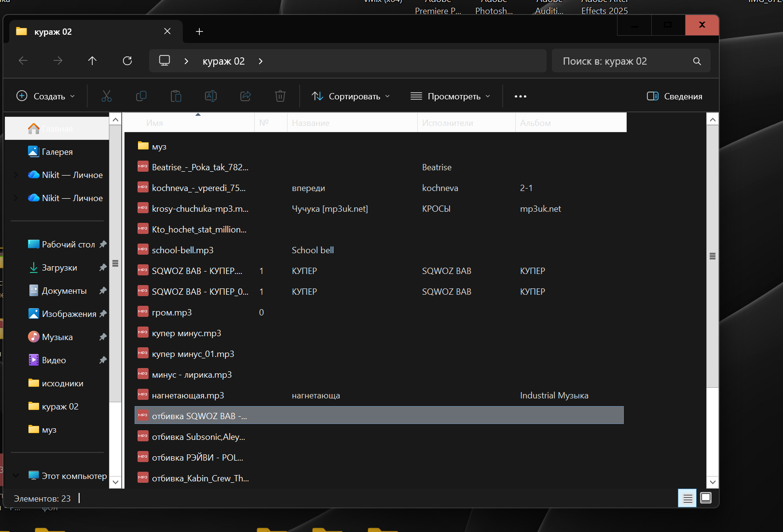Add a new Explorer tab

pos(199,31)
